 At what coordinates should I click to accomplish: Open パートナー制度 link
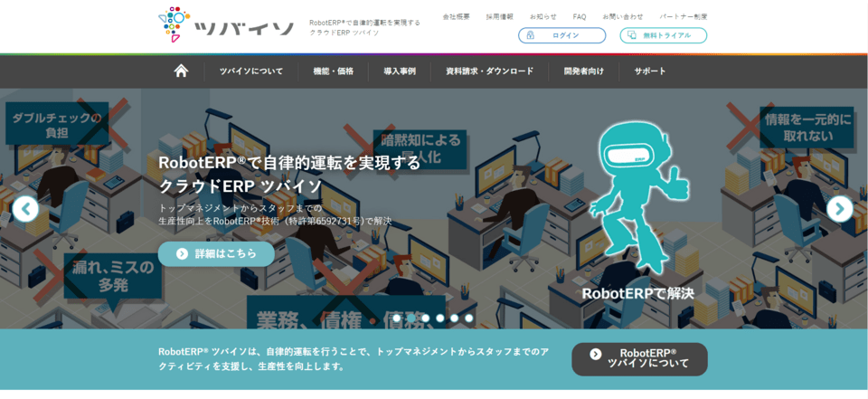tap(684, 16)
